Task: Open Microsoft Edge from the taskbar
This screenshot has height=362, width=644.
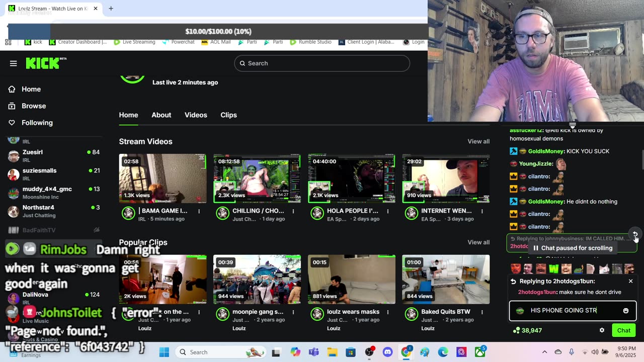Action: point(443,352)
